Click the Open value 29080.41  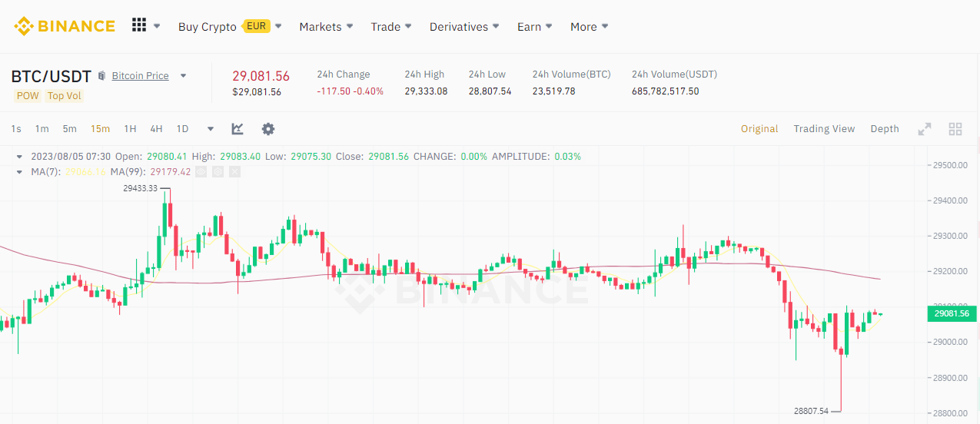[166, 157]
